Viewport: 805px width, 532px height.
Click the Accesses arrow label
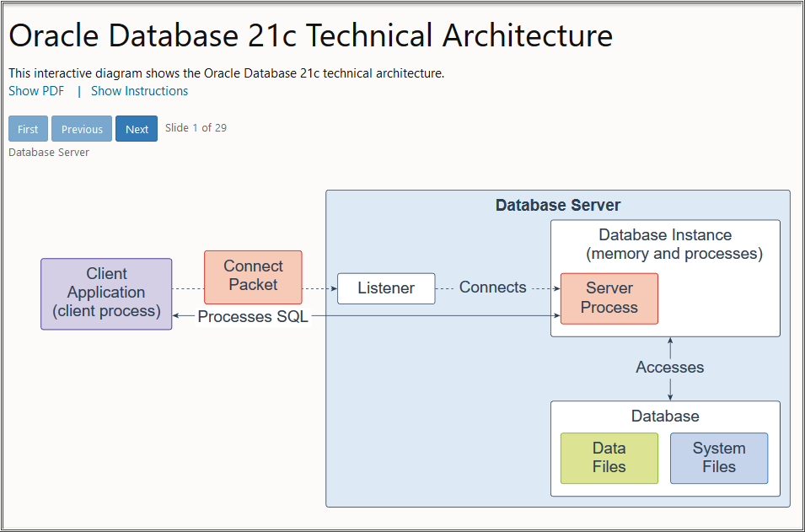click(670, 368)
